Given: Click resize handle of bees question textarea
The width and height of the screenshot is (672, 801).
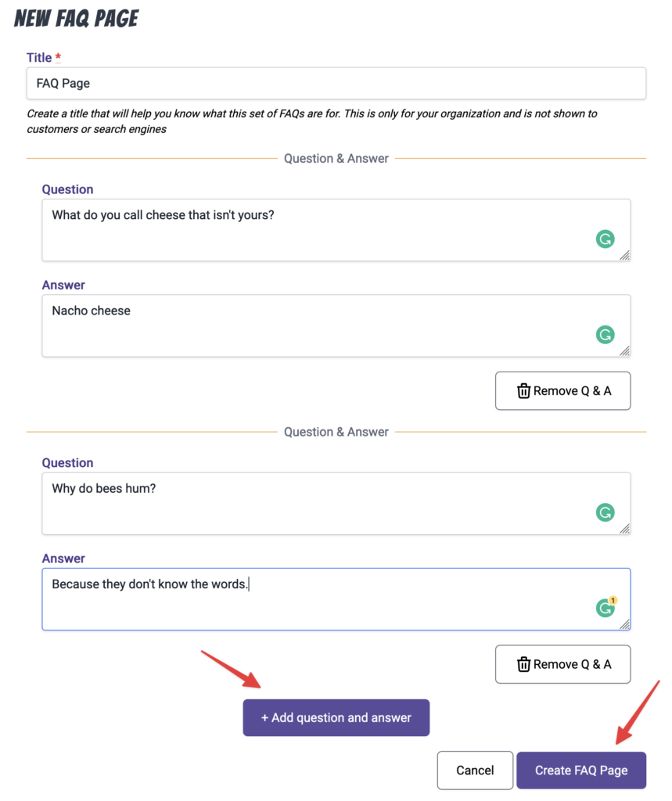Looking at the screenshot, I should [624, 529].
